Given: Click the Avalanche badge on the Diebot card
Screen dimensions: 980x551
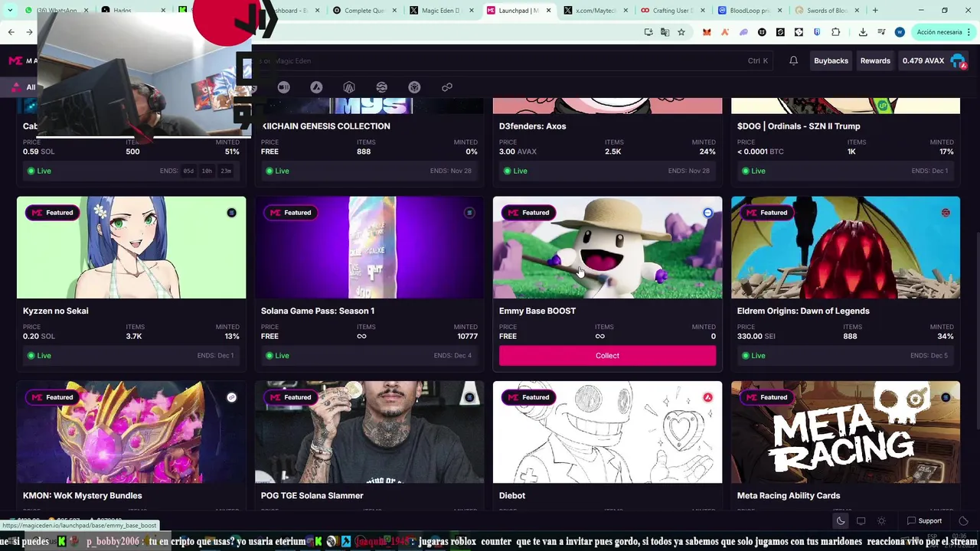Looking at the screenshot, I should [x=707, y=397].
